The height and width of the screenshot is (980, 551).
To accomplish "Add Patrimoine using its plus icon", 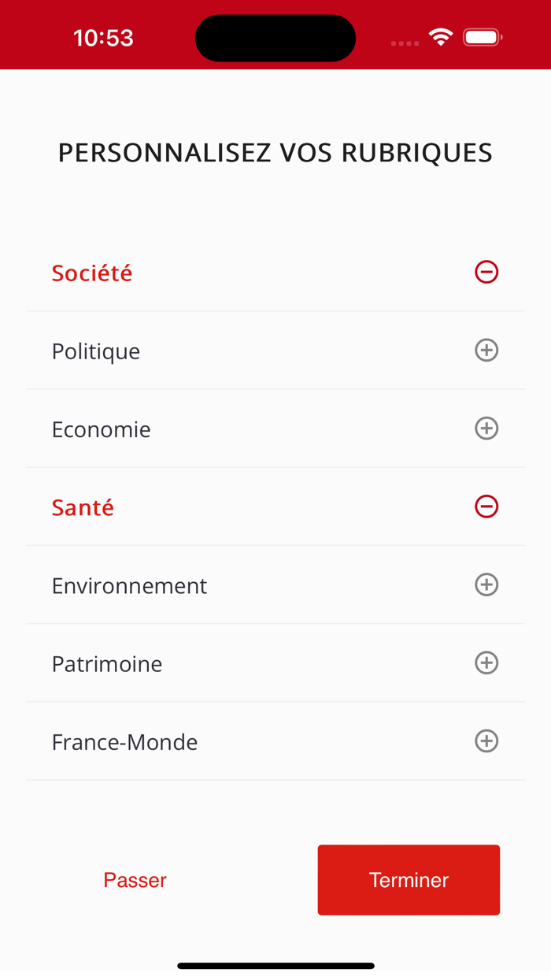I will (486, 663).
